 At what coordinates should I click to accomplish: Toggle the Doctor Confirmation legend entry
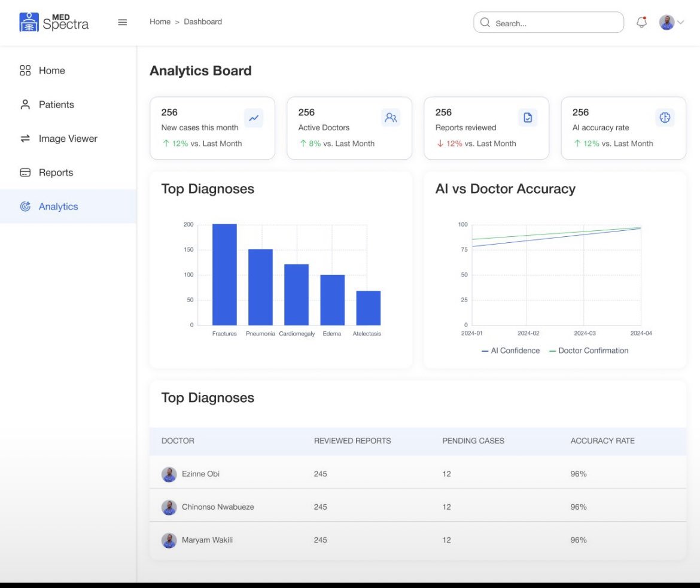pyautogui.click(x=589, y=351)
